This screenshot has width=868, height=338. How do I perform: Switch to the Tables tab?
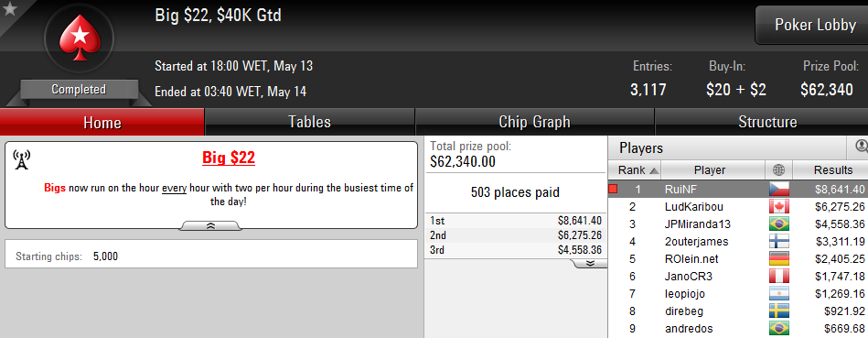tap(309, 122)
